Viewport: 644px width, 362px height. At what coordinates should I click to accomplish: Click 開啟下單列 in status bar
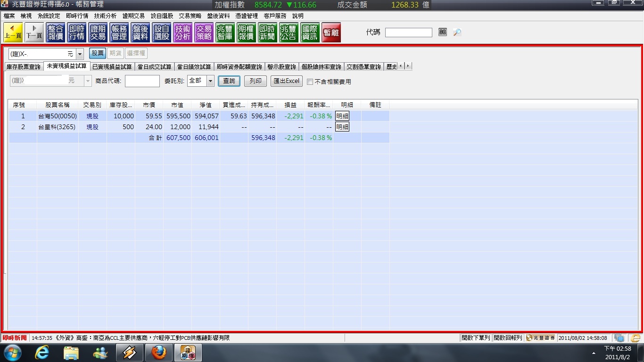[476, 338]
